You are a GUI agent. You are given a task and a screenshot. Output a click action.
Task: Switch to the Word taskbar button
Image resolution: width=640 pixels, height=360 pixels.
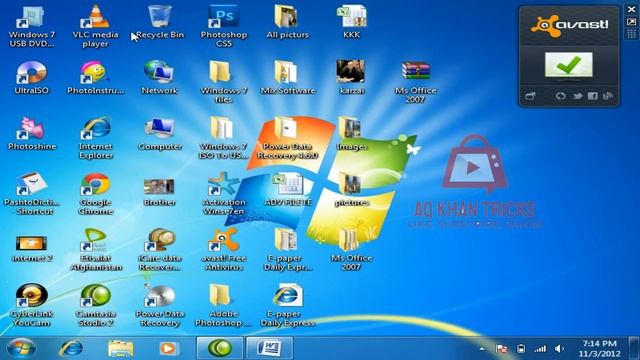[x=269, y=348]
